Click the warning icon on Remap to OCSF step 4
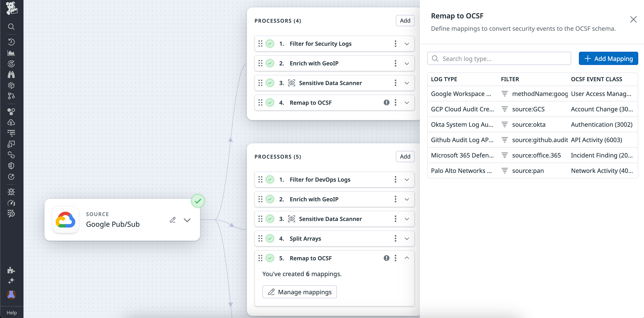This screenshot has width=644, height=318. [x=386, y=103]
